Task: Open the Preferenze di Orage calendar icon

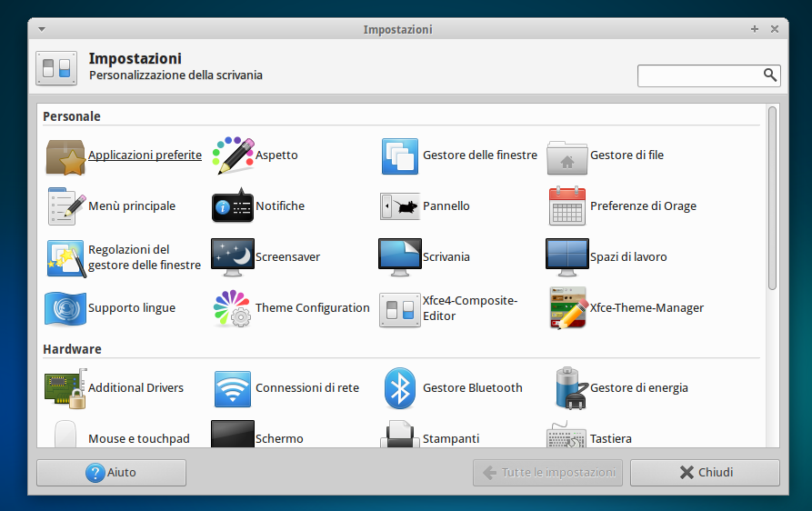Action: click(x=567, y=206)
